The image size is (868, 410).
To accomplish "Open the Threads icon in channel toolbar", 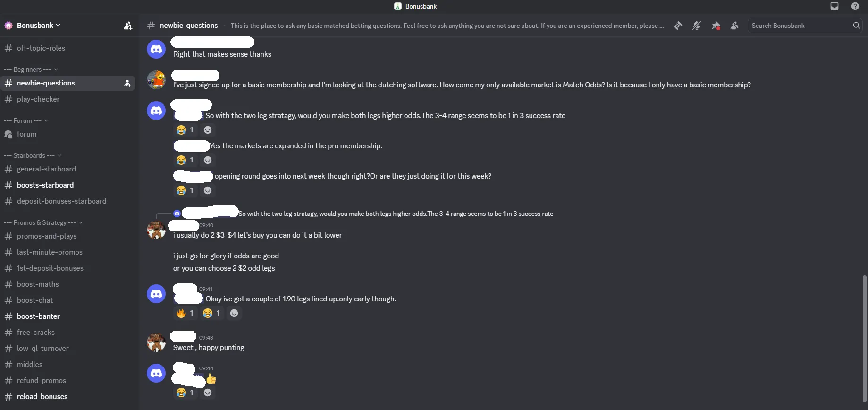I will tap(677, 26).
